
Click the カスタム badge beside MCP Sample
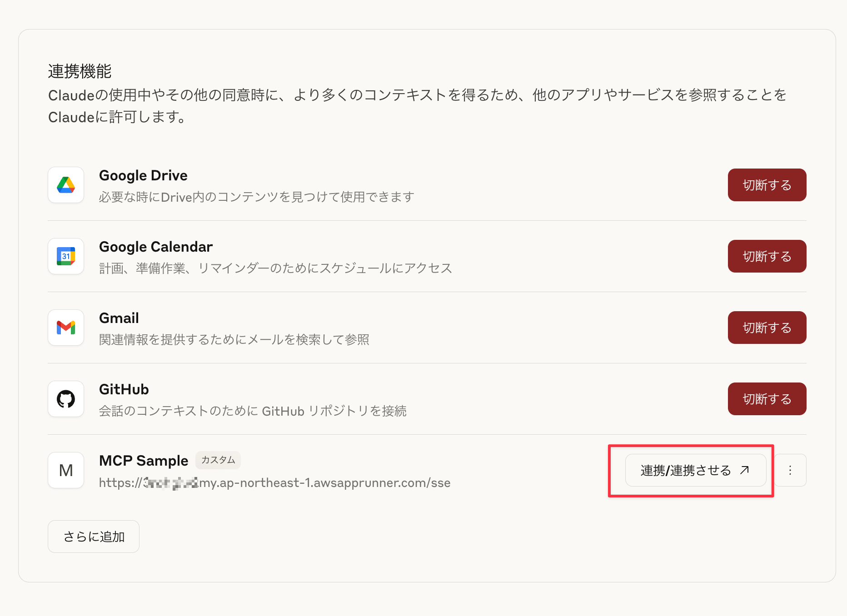(218, 460)
